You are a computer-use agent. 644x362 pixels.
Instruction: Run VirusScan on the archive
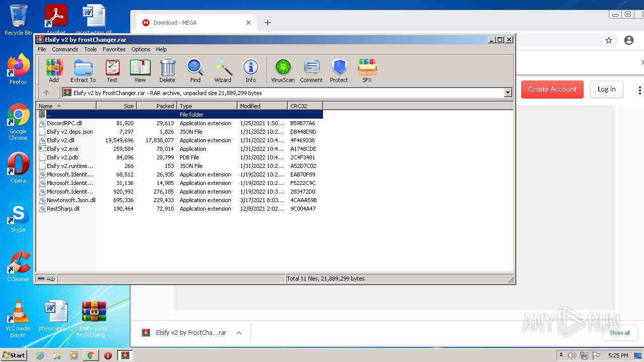click(283, 71)
